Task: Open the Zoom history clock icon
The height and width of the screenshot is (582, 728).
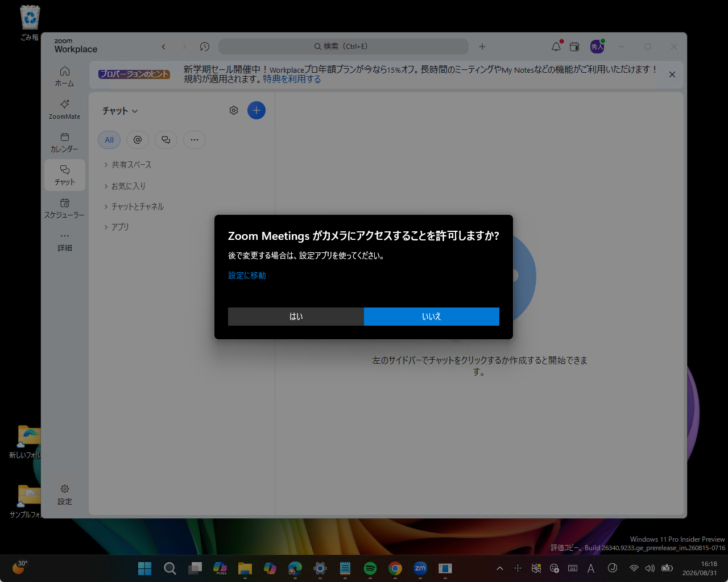Action: pyautogui.click(x=205, y=47)
